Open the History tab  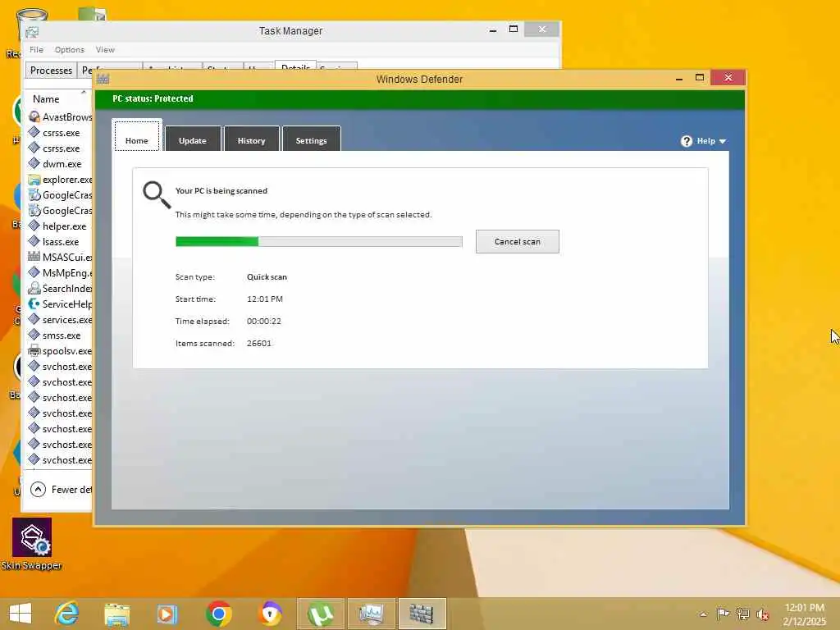(x=251, y=139)
